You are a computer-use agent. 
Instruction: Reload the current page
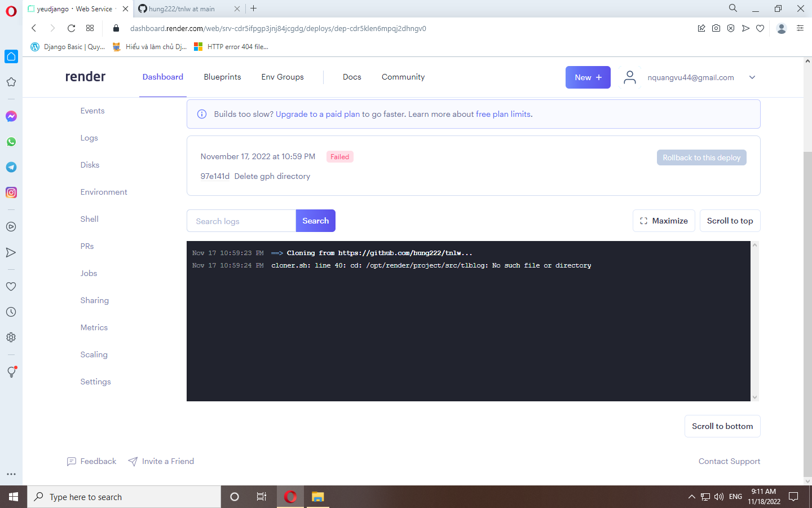coord(71,28)
